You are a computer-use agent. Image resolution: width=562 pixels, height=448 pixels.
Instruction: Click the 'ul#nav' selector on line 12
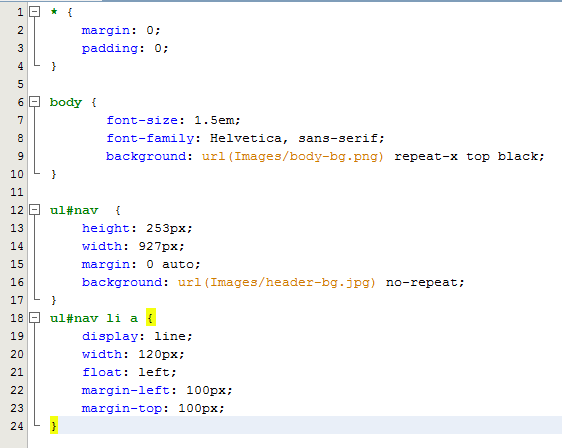tap(74, 210)
